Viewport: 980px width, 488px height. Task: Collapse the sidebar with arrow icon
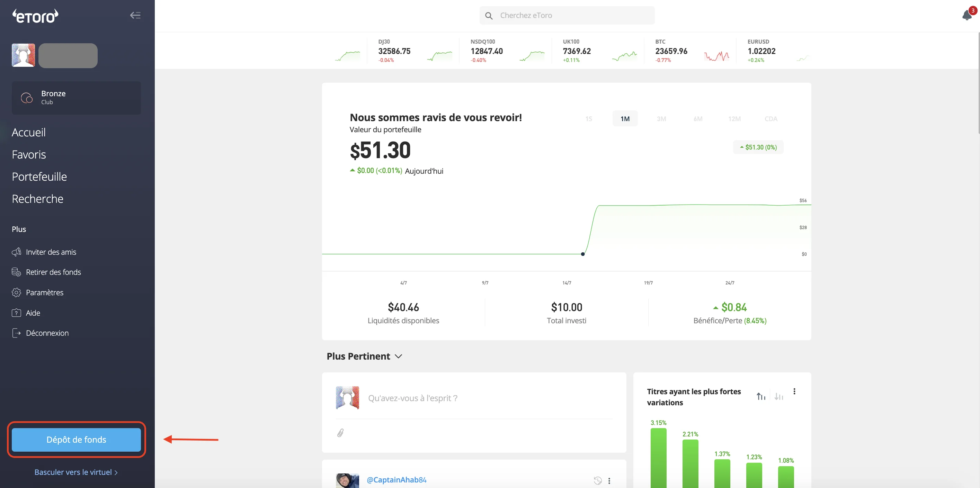[135, 15]
